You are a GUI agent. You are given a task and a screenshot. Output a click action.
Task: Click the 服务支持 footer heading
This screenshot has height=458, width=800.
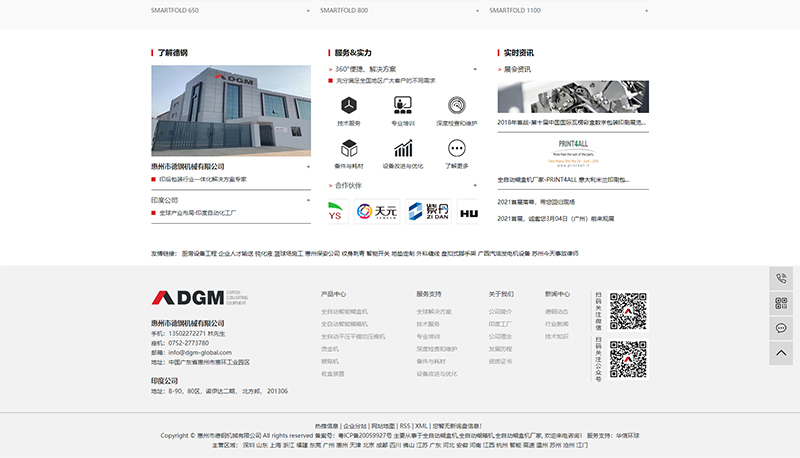pyautogui.click(x=429, y=294)
